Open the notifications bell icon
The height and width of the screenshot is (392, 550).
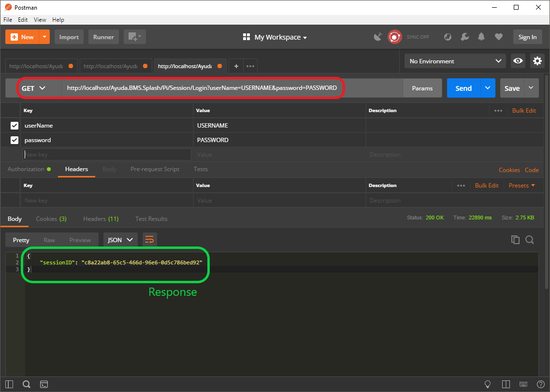click(x=481, y=37)
